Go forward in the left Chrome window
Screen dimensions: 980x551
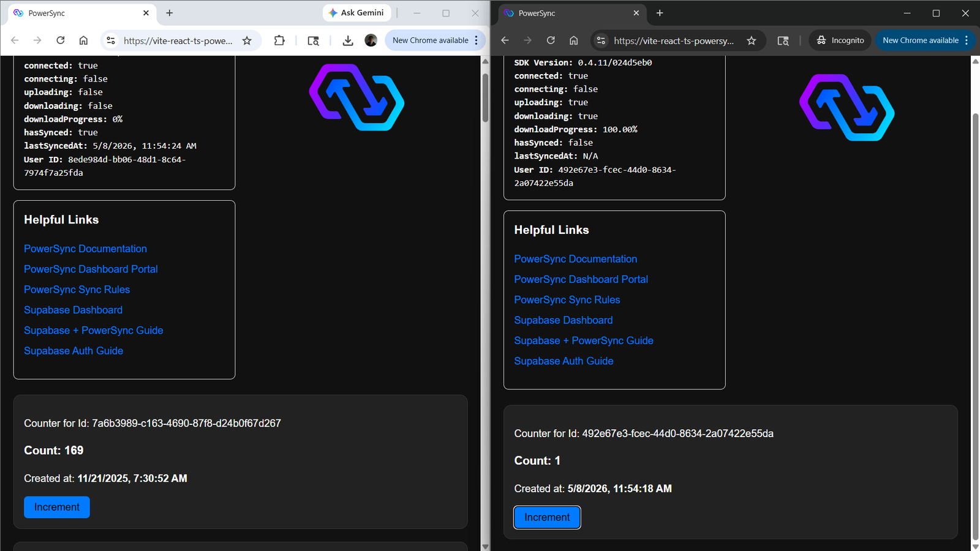point(37,40)
